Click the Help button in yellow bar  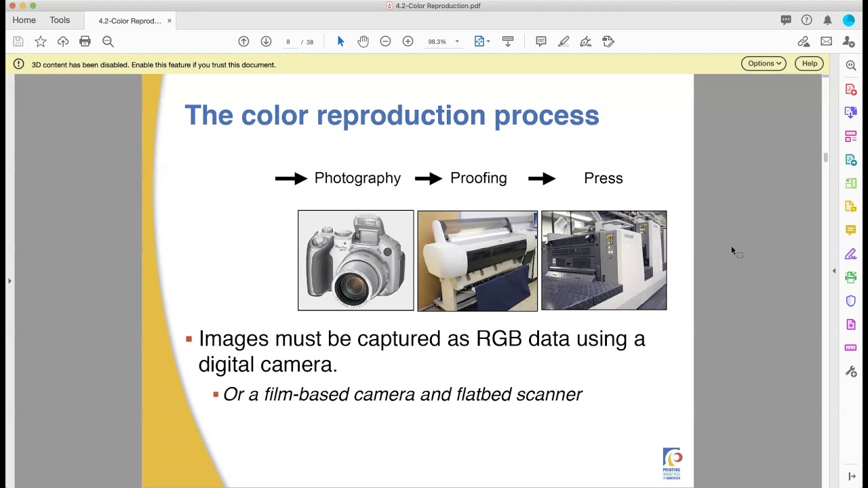click(x=810, y=63)
